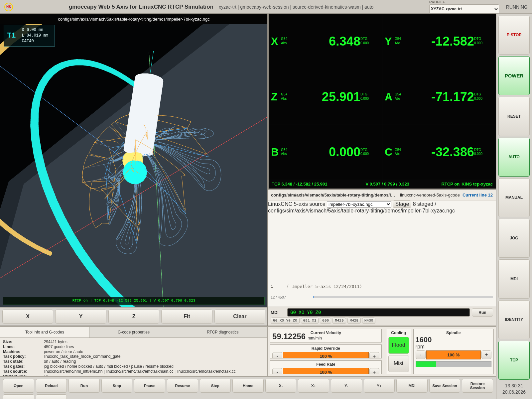Screen dimensions: 532x399
Task: Insert the M429 preset chip
Action: (x=339, y=321)
